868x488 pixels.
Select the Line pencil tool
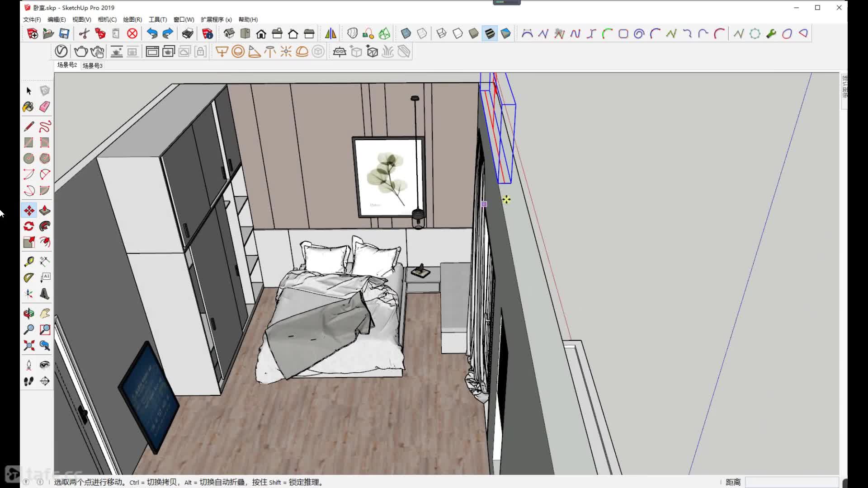pos(29,127)
